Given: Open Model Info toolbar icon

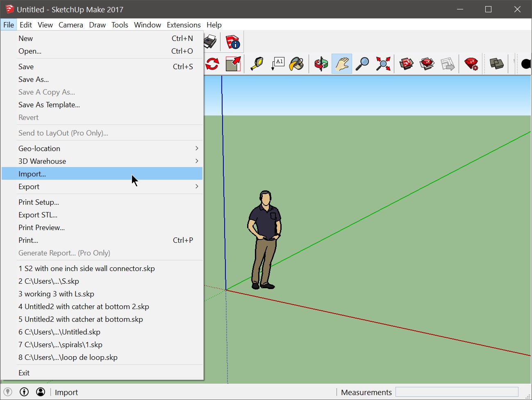Looking at the screenshot, I should click(x=233, y=42).
